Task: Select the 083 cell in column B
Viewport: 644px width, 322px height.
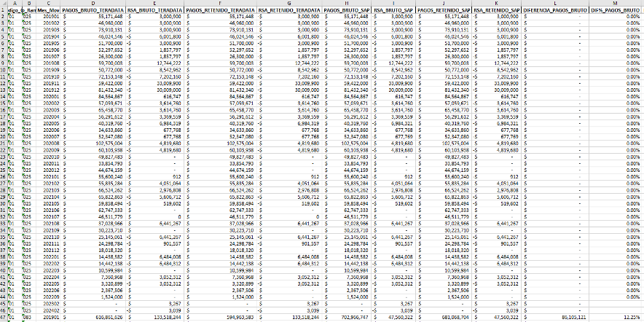Action: coord(28,317)
